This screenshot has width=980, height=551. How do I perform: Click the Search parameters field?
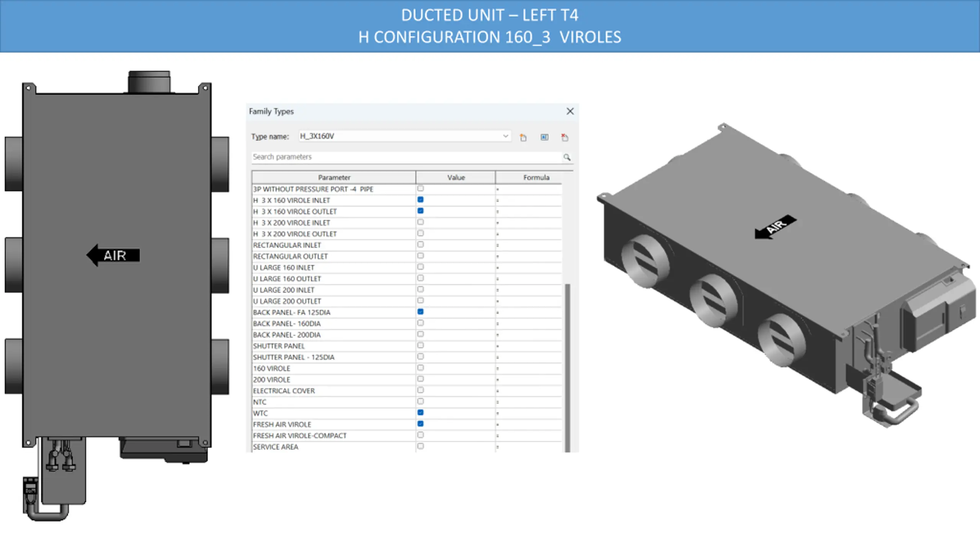(x=407, y=157)
